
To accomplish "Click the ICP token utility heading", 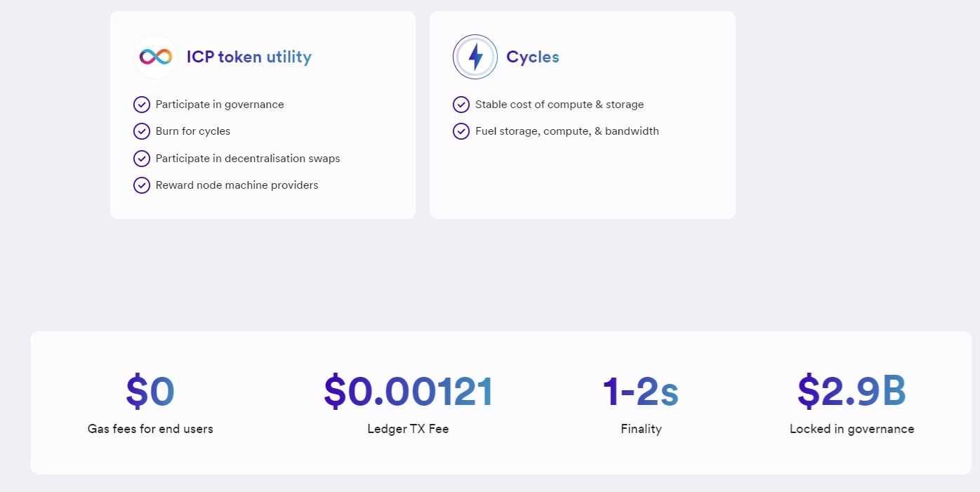I will pos(249,57).
